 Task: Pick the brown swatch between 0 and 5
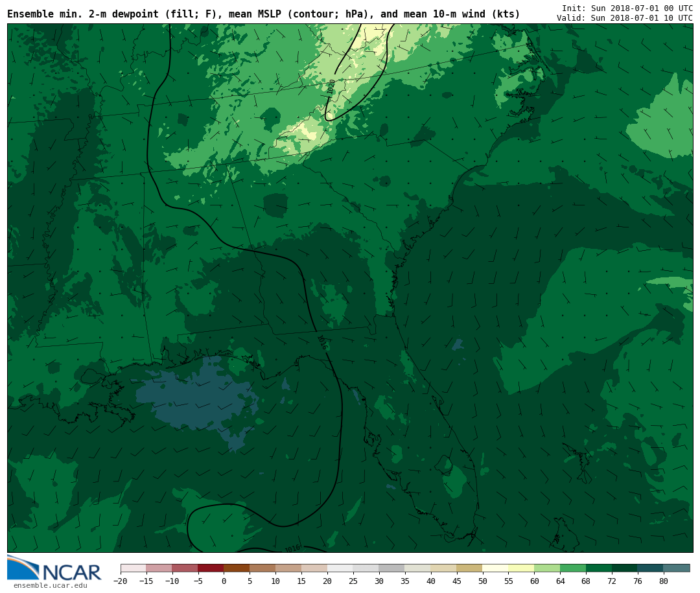tap(237, 568)
